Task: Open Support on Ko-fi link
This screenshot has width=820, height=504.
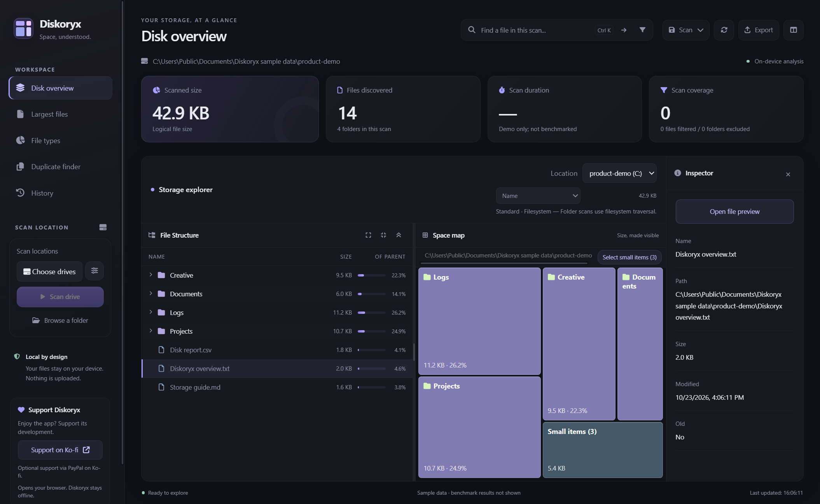Action: pos(60,450)
